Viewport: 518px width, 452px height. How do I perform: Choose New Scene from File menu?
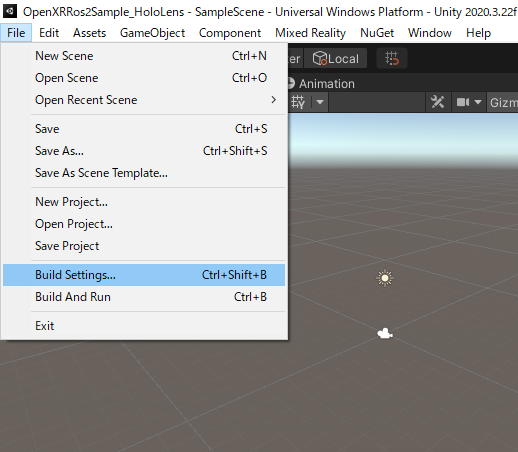[x=144, y=56]
